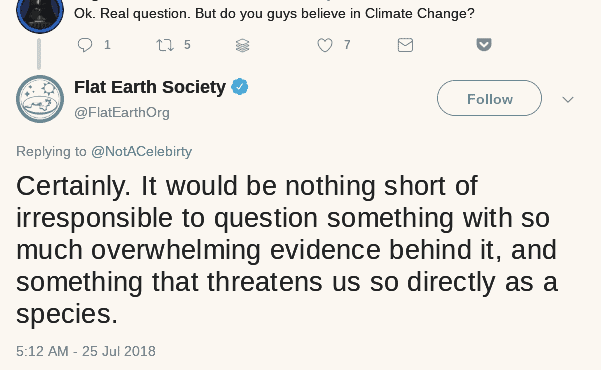Viewport: 601px width, 370px height.
Task: Open Flat Earth Society profile picture
Action: pos(40,99)
